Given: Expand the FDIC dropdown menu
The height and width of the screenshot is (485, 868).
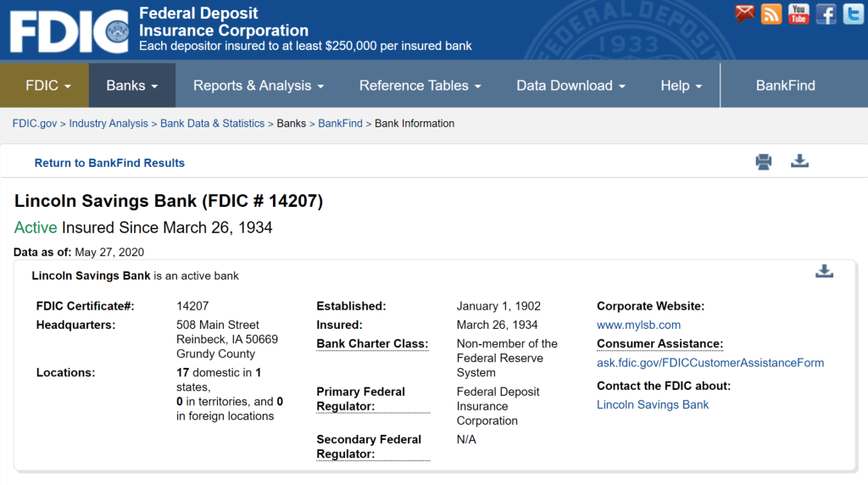Looking at the screenshot, I should [x=44, y=86].
